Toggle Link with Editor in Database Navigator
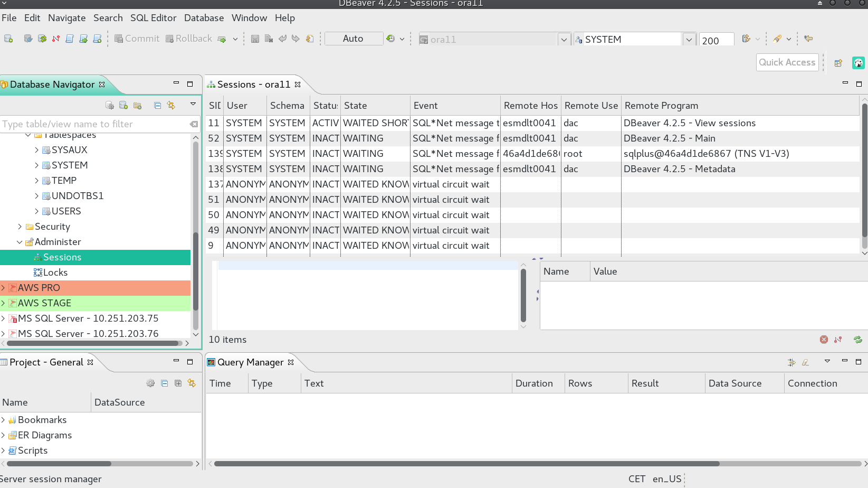The image size is (868, 488). (171, 105)
